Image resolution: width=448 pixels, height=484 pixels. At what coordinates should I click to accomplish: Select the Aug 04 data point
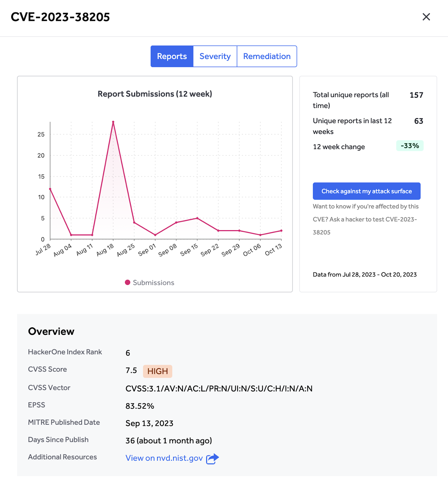(x=71, y=235)
